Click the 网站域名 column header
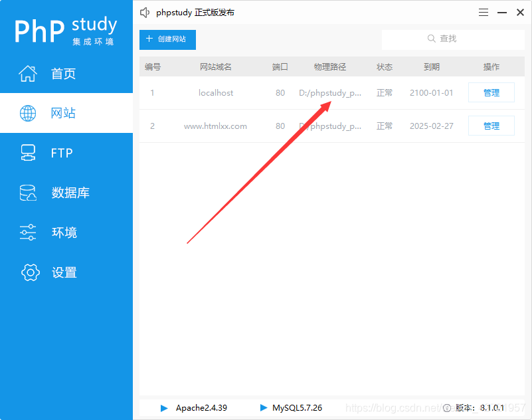The image size is (532, 420). [x=215, y=66]
